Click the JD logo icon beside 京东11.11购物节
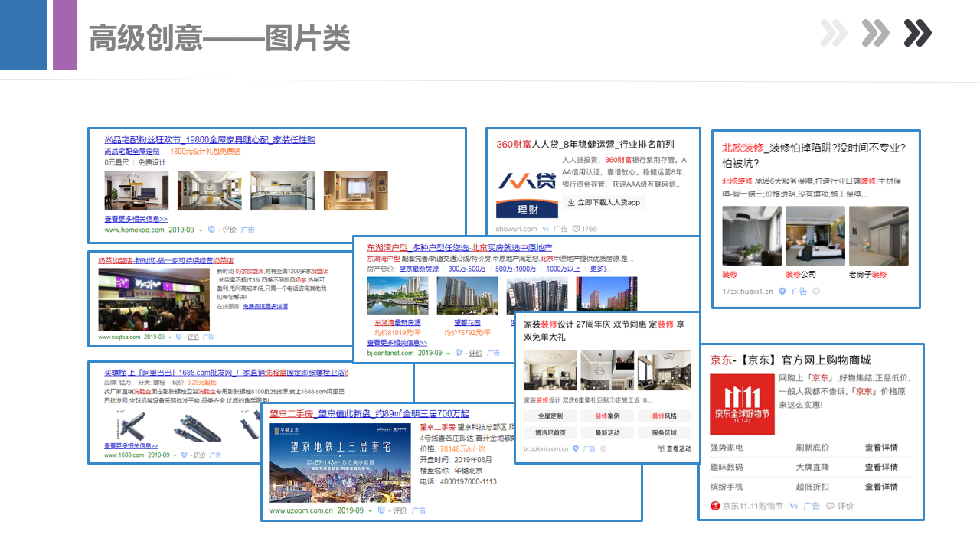 (715, 506)
